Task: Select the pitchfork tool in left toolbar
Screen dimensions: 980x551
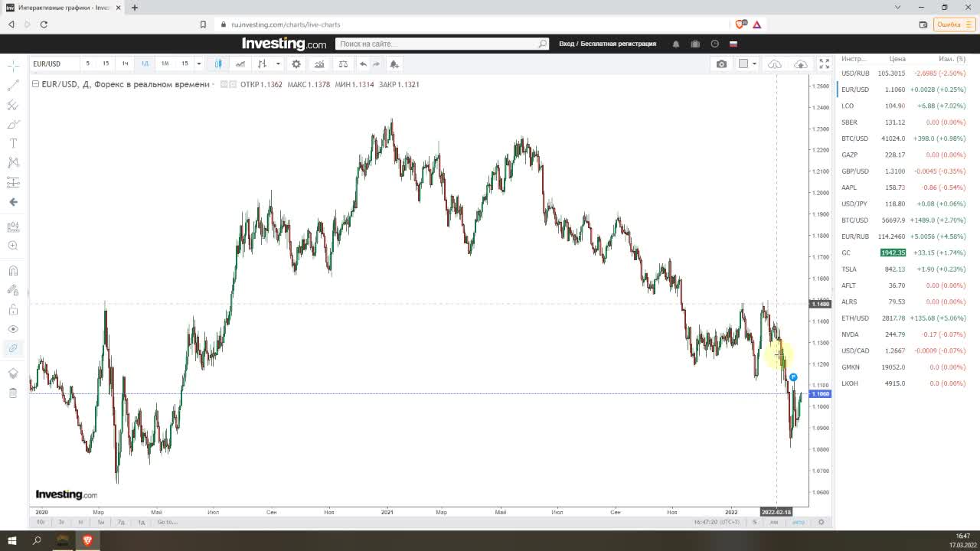Action: pyautogui.click(x=13, y=105)
